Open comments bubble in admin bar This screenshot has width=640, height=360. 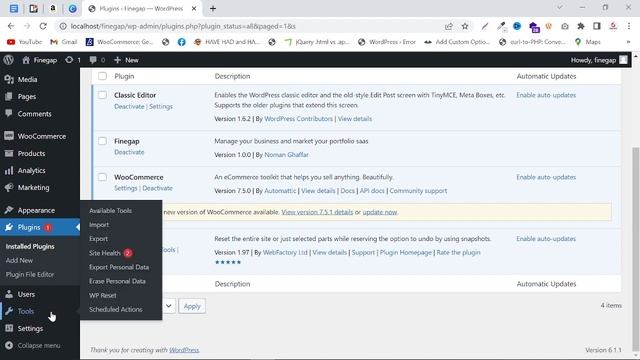[97, 60]
